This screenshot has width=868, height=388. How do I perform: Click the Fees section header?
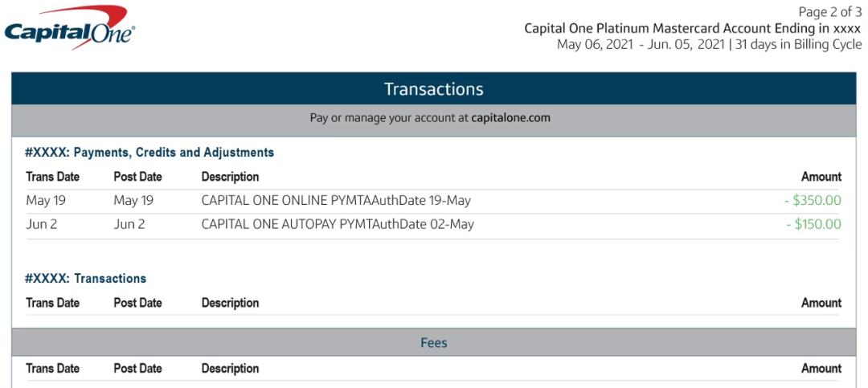[433, 343]
